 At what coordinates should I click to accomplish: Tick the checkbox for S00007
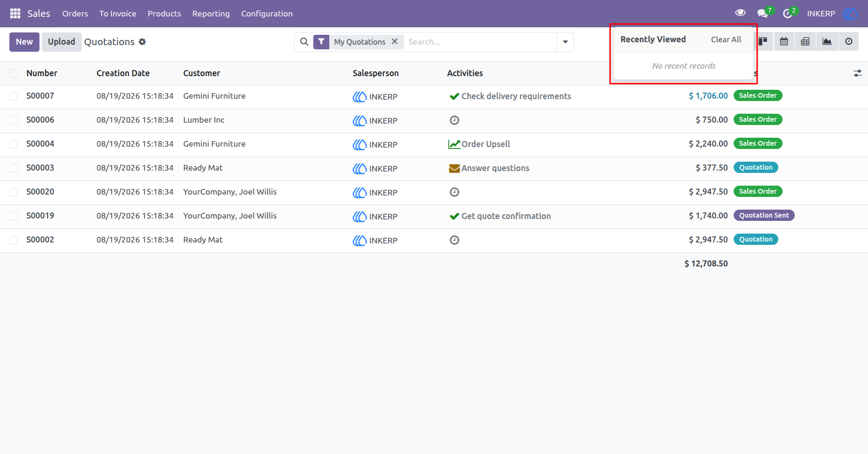point(14,96)
